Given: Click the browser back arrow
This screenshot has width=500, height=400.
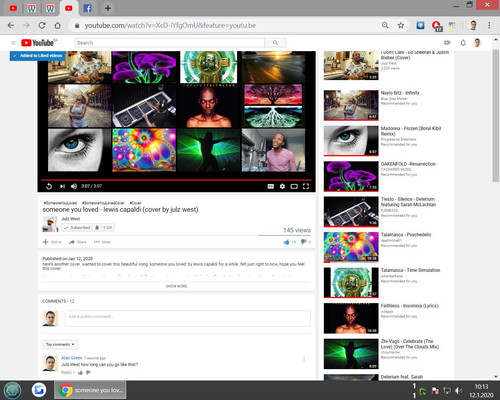Looking at the screenshot, I should point(11,25).
